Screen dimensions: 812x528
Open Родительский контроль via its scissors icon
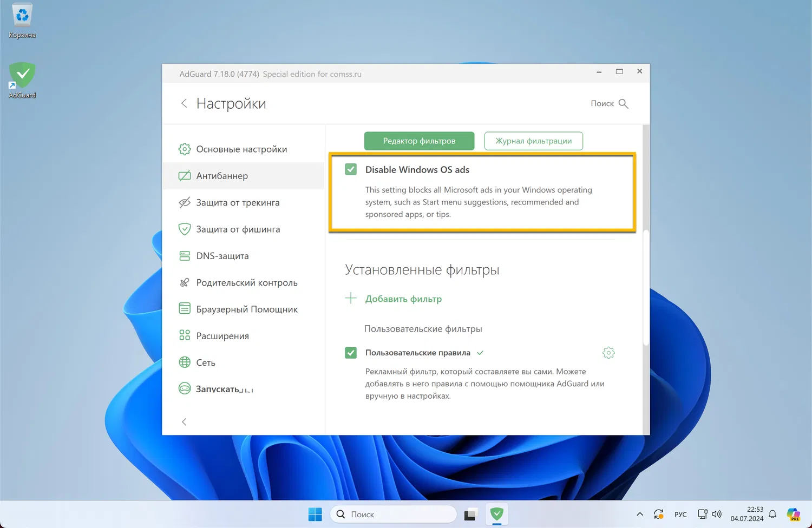(x=185, y=282)
